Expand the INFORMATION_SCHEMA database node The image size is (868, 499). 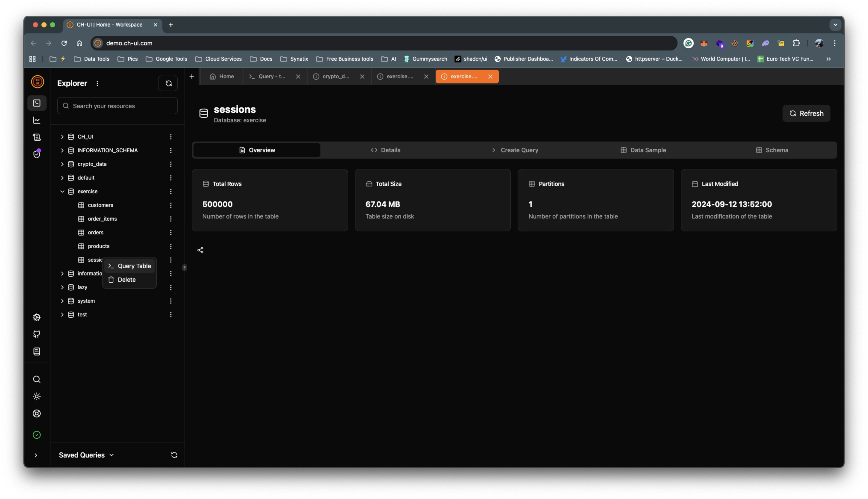[62, 151]
